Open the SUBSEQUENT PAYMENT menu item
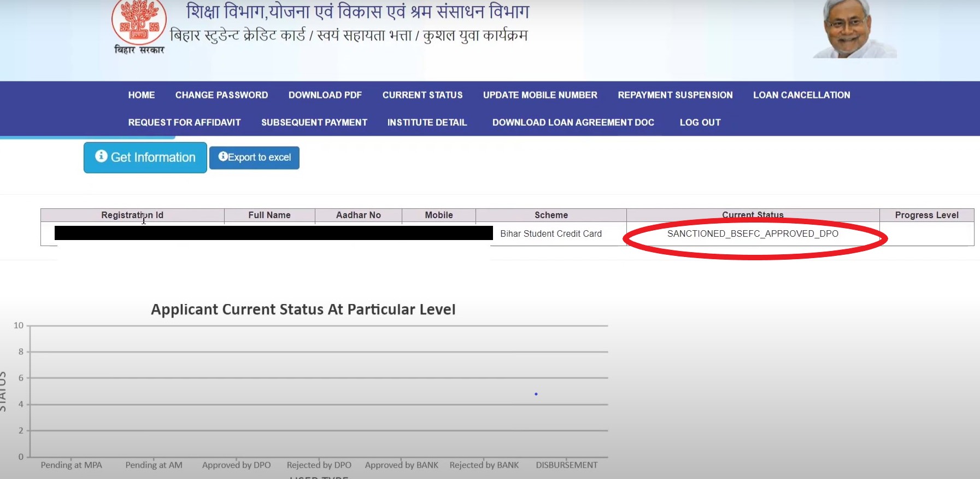Screen dimensions: 980x479 314,122
